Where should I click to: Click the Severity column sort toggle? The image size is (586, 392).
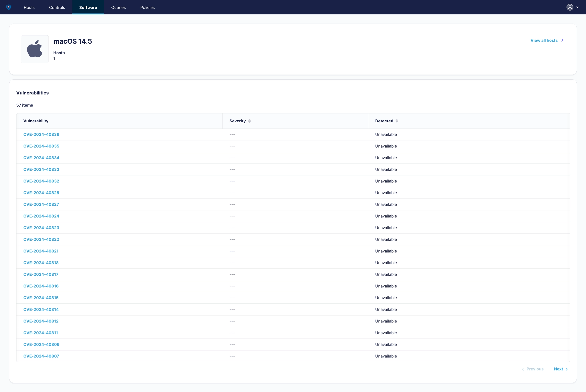pos(250,121)
